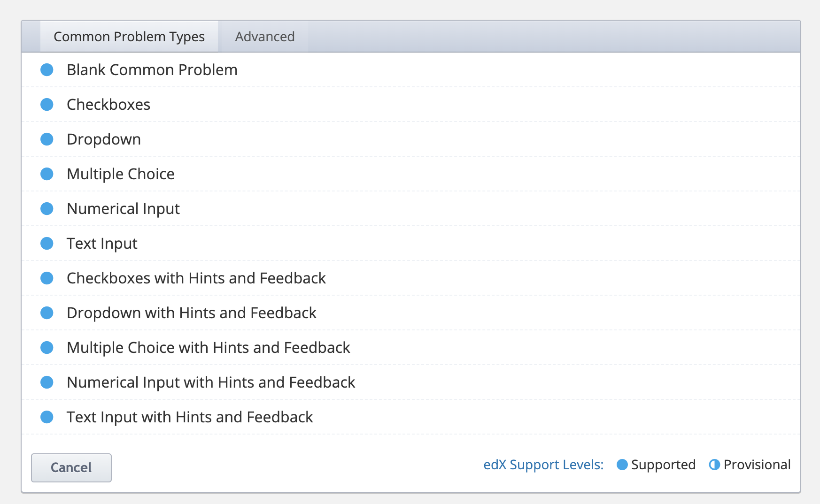This screenshot has width=820, height=504.
Task: Add Numerical Input with Hints and Feedback
Action: pyautogui.click(x=411, y=382)
